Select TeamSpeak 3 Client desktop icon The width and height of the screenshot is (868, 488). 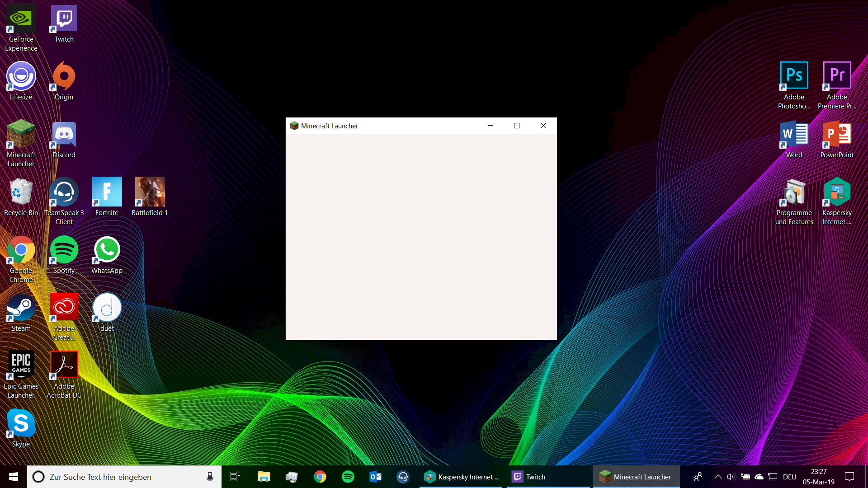(x=64, y=202)
